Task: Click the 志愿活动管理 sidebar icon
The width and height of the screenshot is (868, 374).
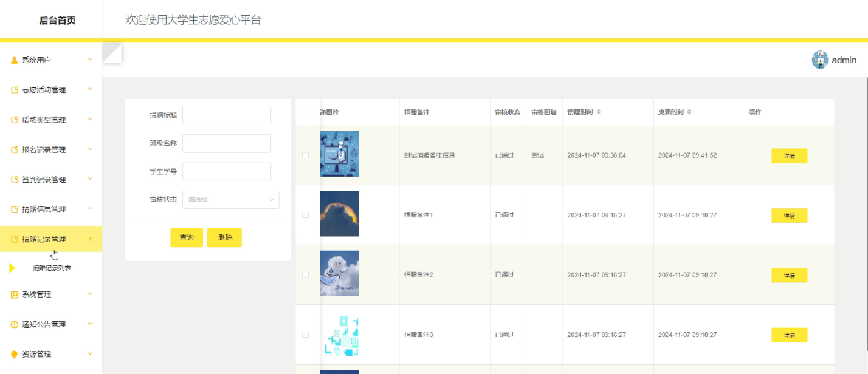Action: [x=15, y=90]
